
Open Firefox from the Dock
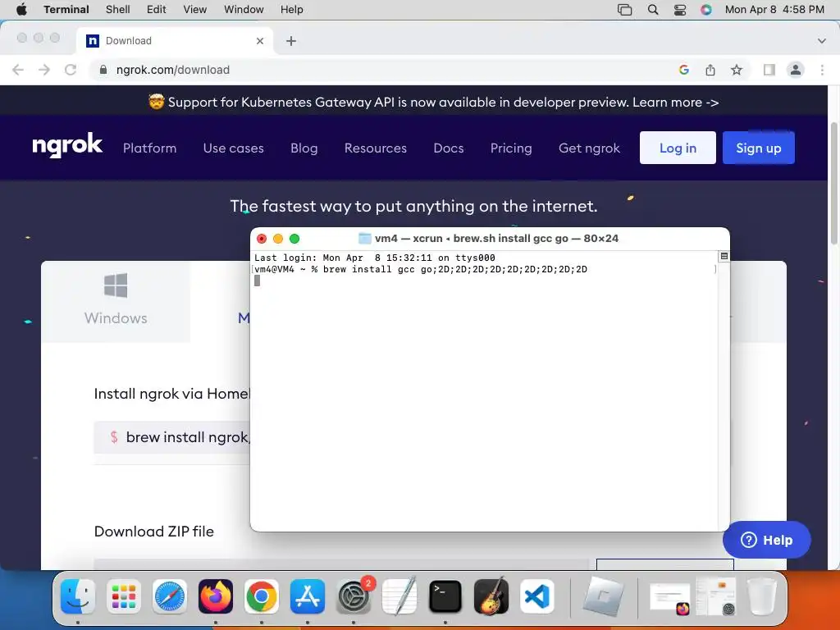[216, 596]
